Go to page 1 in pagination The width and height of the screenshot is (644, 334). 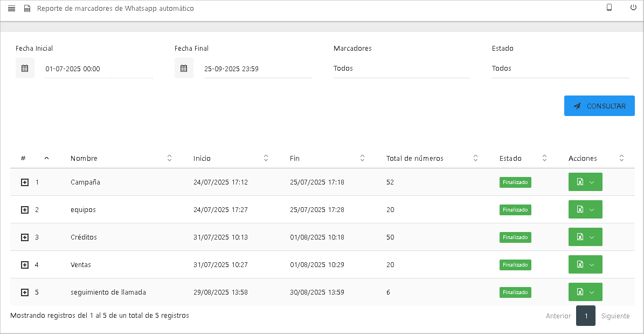tap(586, 316)
